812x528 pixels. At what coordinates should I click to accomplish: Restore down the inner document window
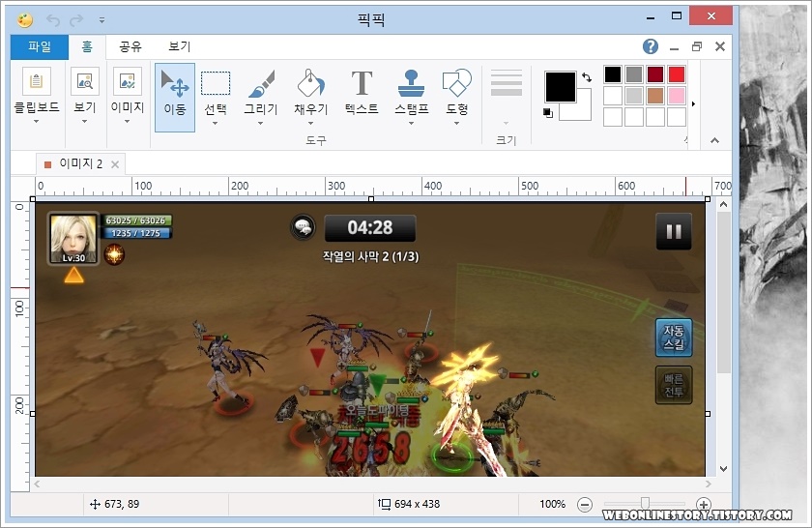[697, 46]
